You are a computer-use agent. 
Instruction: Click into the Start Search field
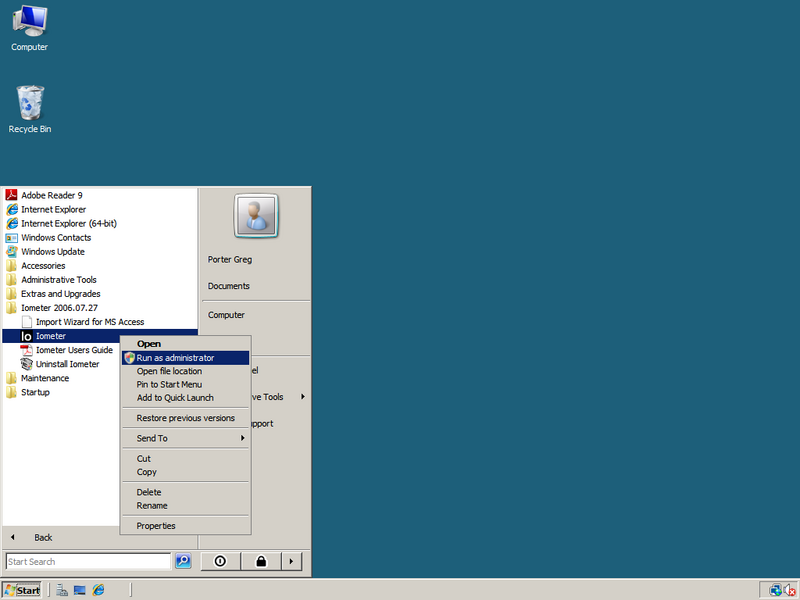pyautogui.click(x=87, y=561)
